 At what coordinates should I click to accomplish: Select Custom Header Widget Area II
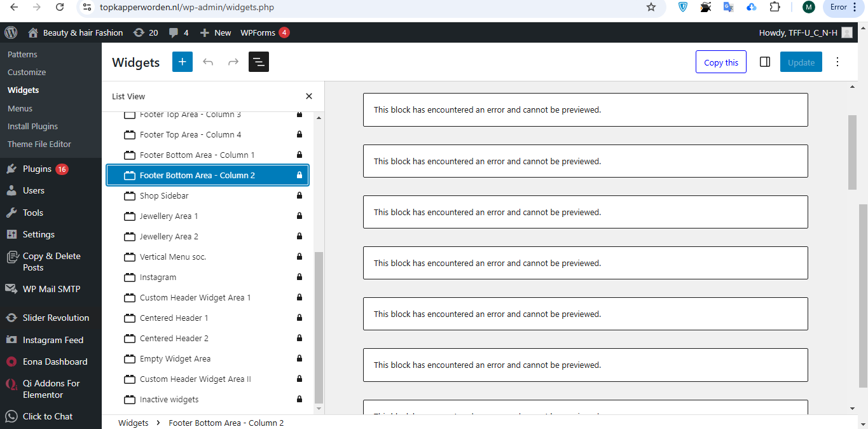pyautogui.click(x=208, y=379)
